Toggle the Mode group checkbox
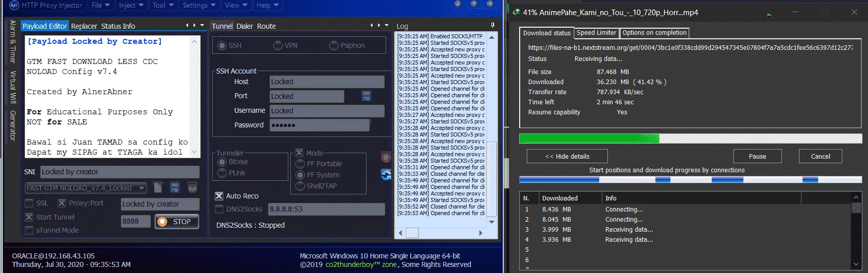The image size is (868, 273). point(299,153)
